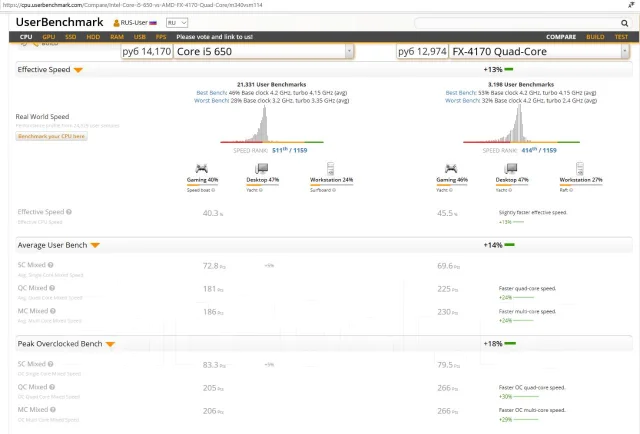Click the FX-4170 Workstation 27% tower icon
640x434 pixels.
(x=580, y=168)
